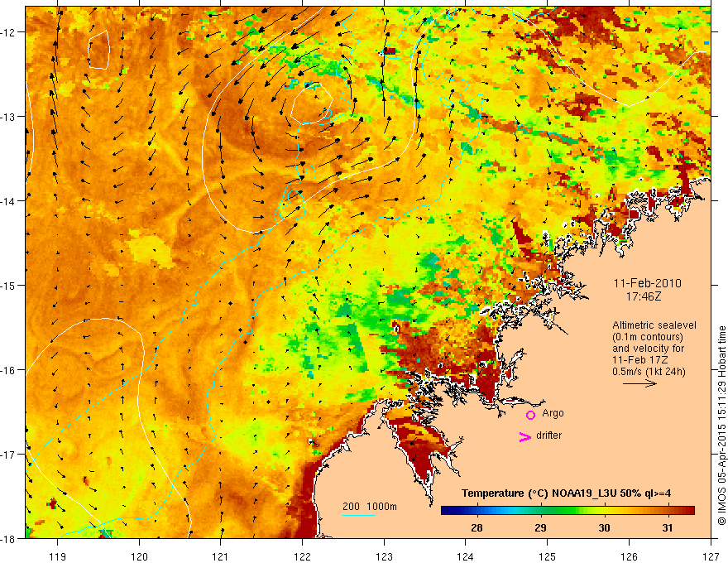Click the latitude axis label '-13'
Image resolution: width=728 pixels, height=563 pixels.
coord(9,117)
